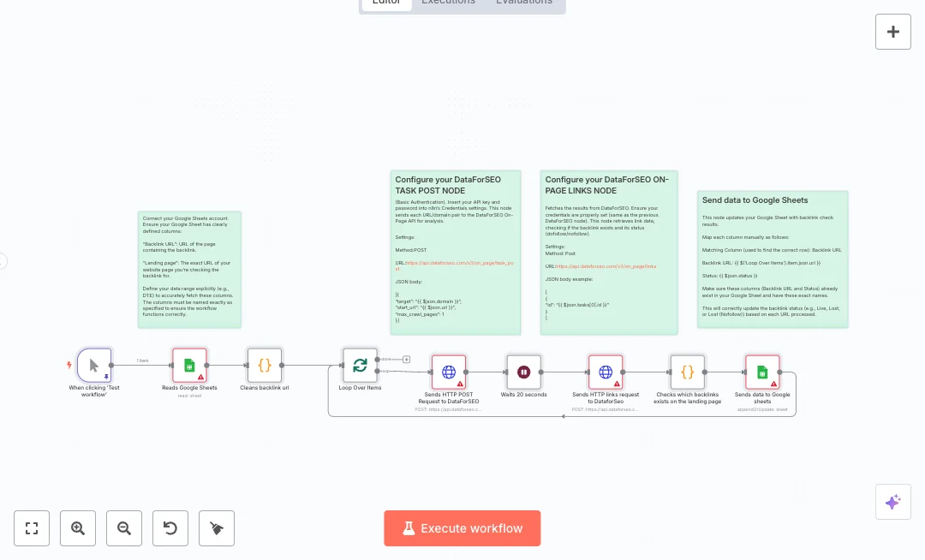Select the Waits 20 seconds node
Screen dimensions: 925x560
pyautogui.click(x=523, y=372)
